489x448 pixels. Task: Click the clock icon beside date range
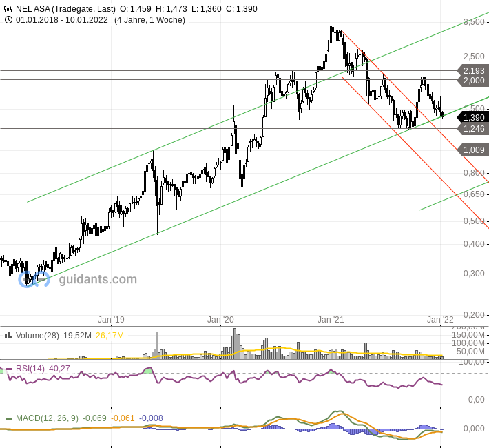[8, 20]
